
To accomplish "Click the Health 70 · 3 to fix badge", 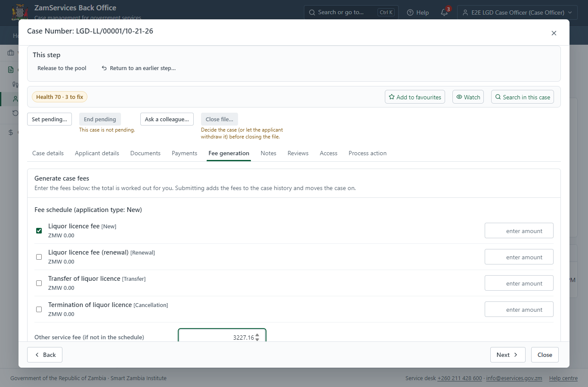I will 60,97.
